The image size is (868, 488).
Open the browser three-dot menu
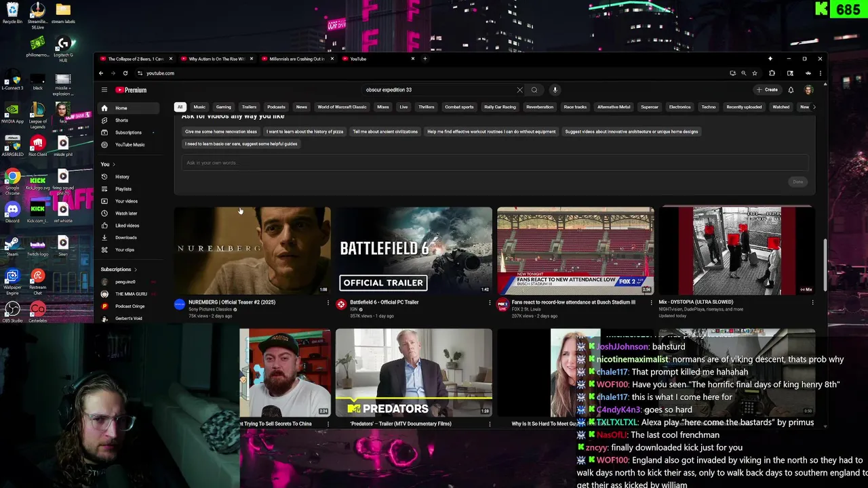820,73
